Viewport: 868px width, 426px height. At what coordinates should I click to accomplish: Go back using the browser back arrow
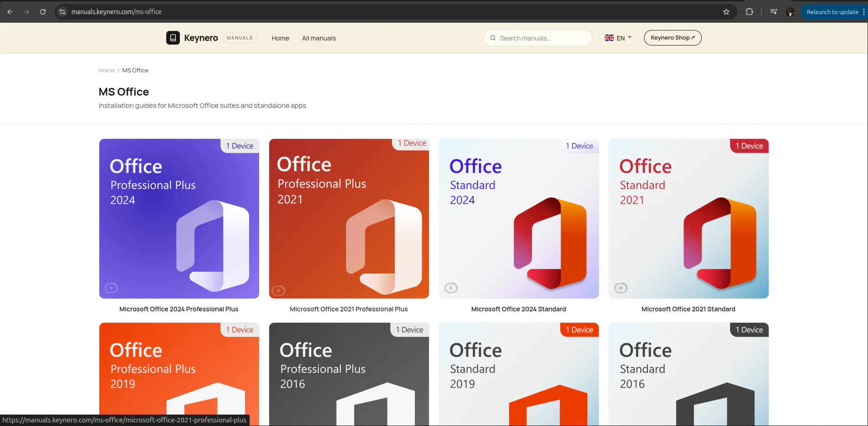click(x=10, y=12)
